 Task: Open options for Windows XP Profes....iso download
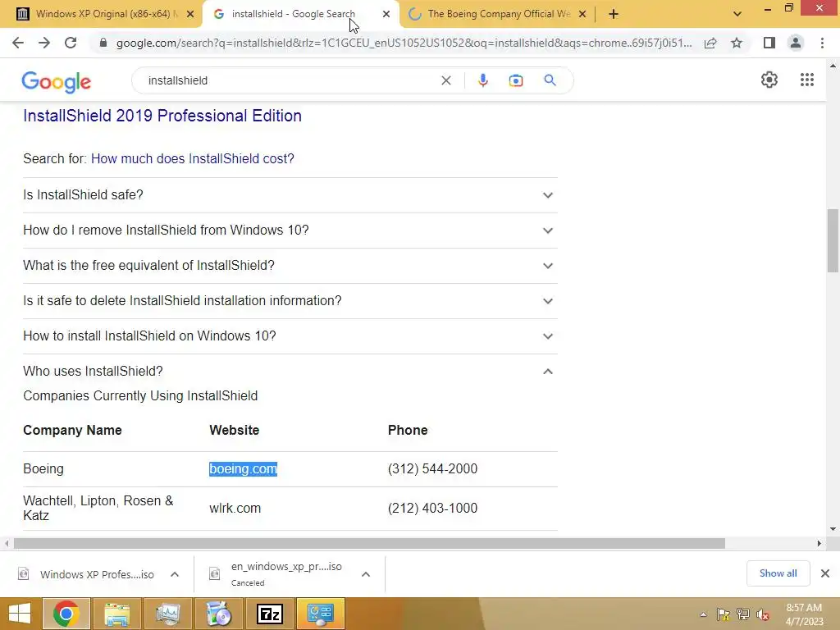[175, 574]
